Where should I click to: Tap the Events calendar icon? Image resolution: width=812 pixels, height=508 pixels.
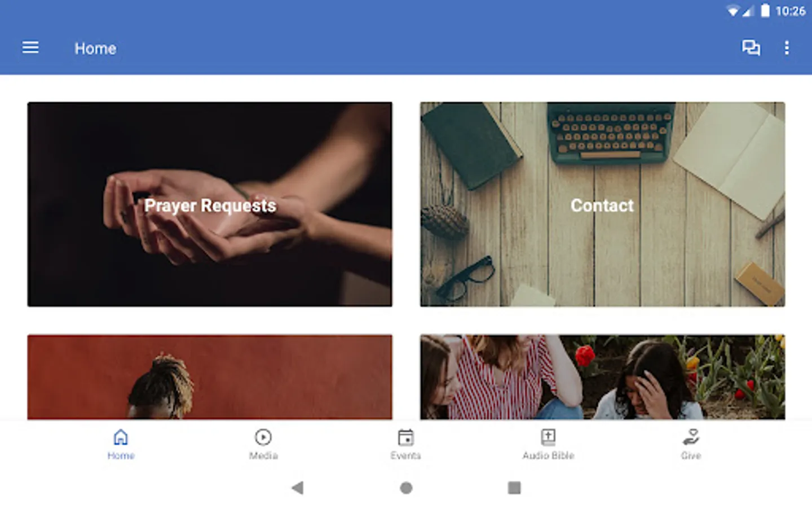[x=405, y=437]
